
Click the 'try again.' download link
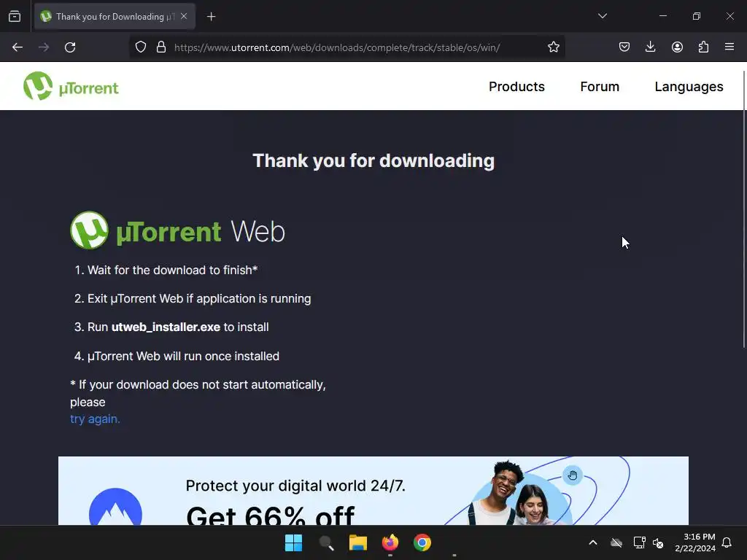click(x=95, y=419)
